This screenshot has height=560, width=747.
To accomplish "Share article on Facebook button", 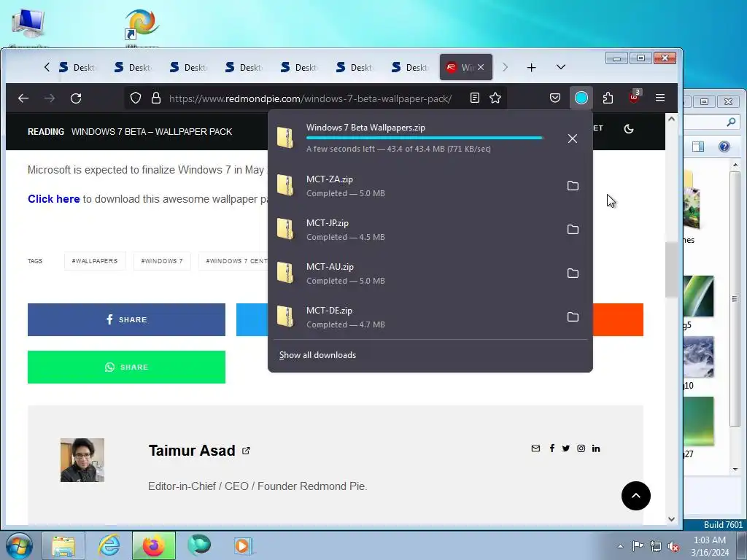I will pyautogui.click(x=126, y=319).
